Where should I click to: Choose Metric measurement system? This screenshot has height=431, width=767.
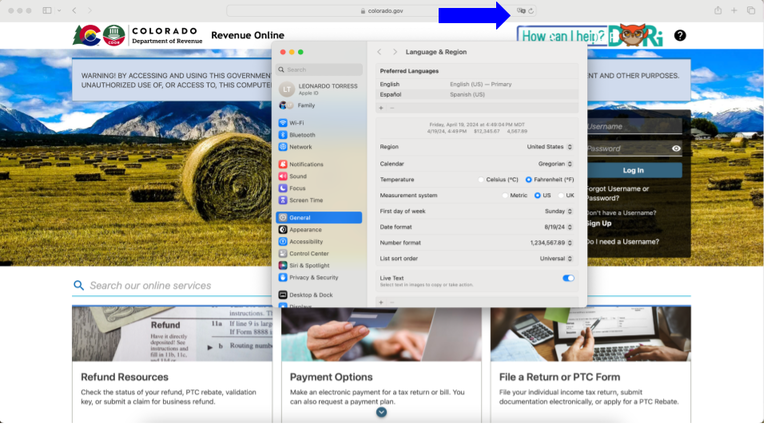(x=505, y=195)
